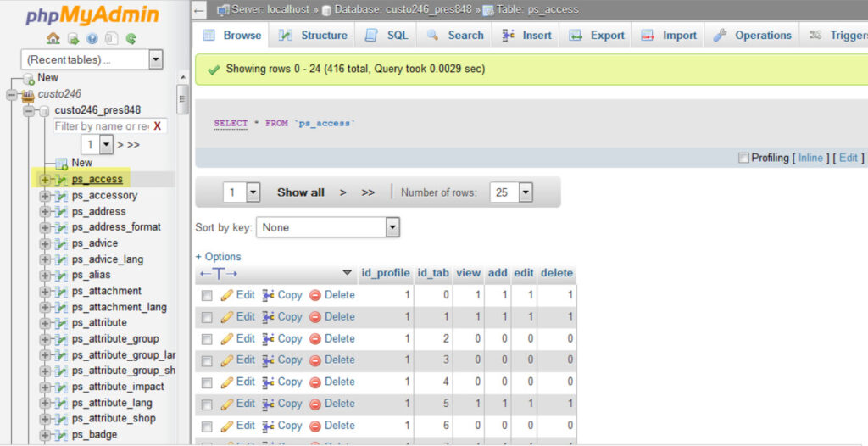Enable the Profiling checkbox
Image resolution: width=868 pixels, height=446 pixels.
(x=743, y=158)
